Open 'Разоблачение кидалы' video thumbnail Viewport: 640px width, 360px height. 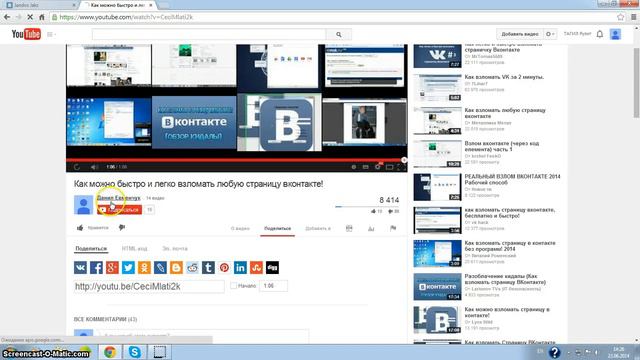437,287
